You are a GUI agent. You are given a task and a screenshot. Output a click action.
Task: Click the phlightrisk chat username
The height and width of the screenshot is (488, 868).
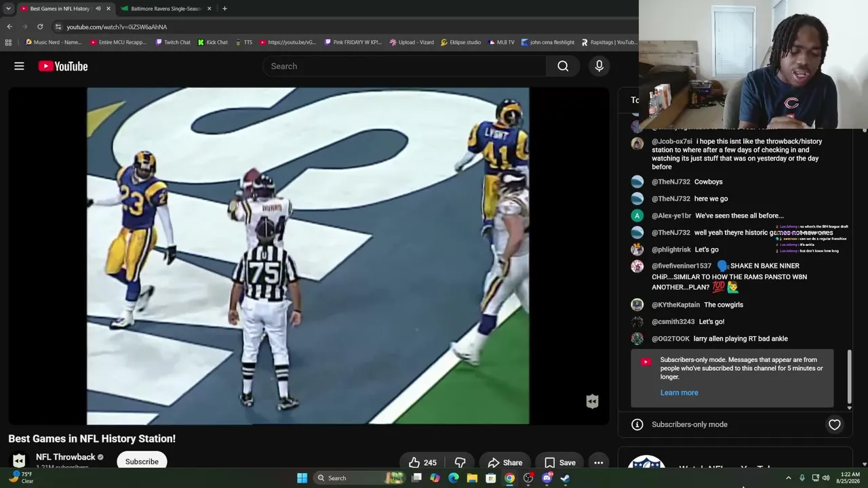[672, 249]
